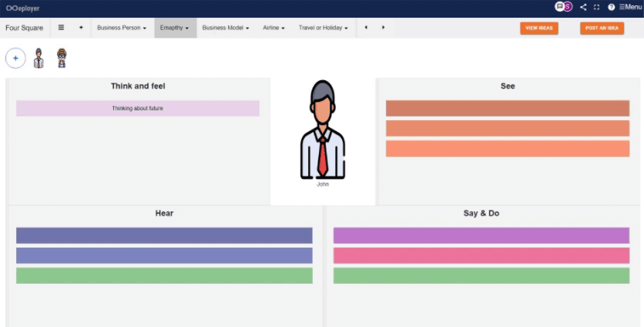Screen dimensions: 644x327
Task: Select the pink bar in Say & Do
Action: coord(481,255)
